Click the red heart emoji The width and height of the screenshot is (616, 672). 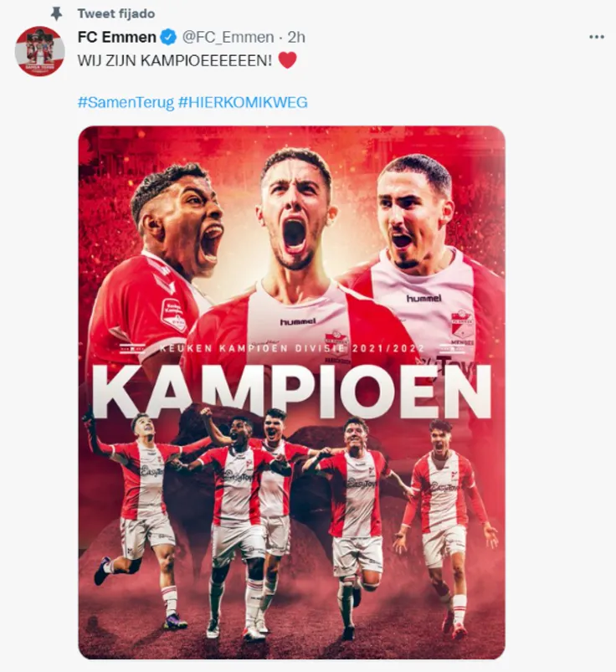[287, 60]
